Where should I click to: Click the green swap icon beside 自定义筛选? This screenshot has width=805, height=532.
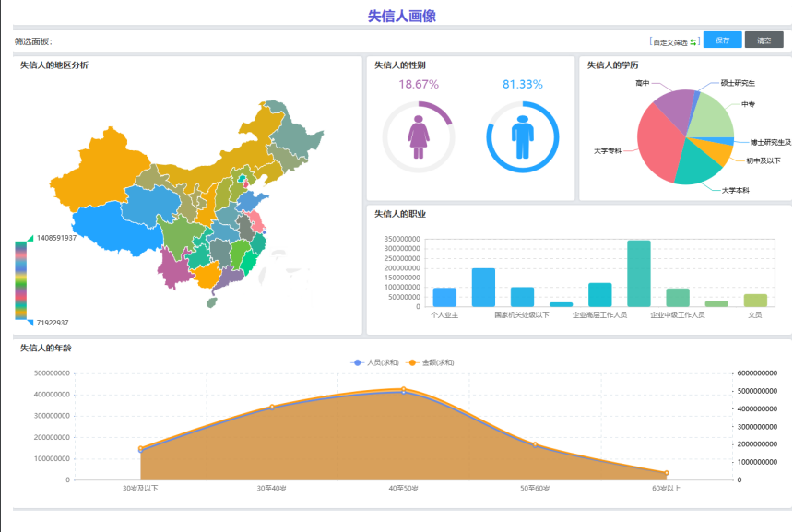[x=693, y=41]
